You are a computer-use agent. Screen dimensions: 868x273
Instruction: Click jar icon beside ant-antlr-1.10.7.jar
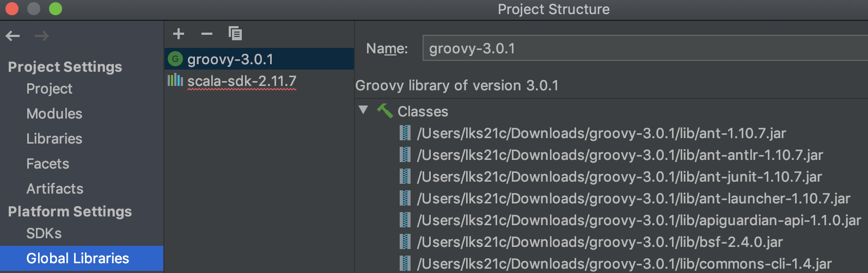(405, 154)
